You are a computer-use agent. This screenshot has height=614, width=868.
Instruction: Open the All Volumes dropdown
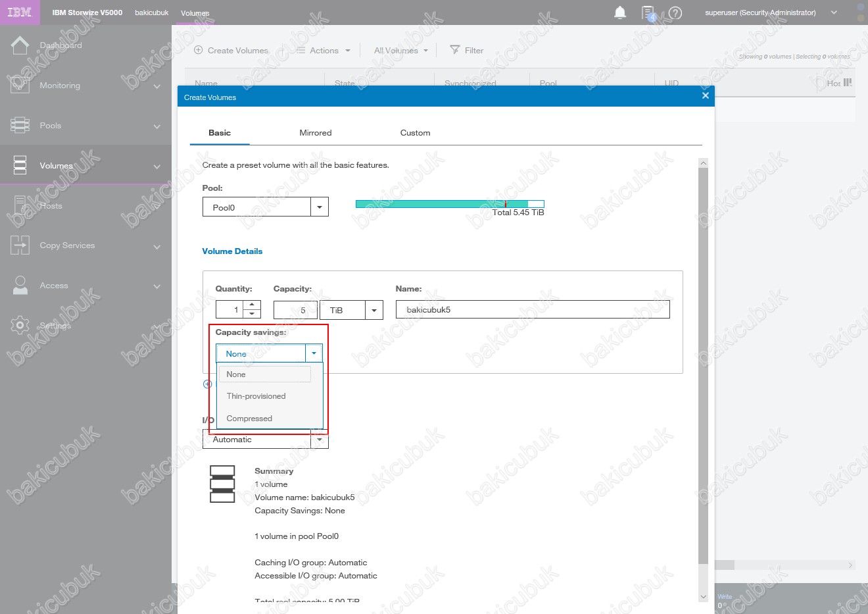[x=401, y=50]
